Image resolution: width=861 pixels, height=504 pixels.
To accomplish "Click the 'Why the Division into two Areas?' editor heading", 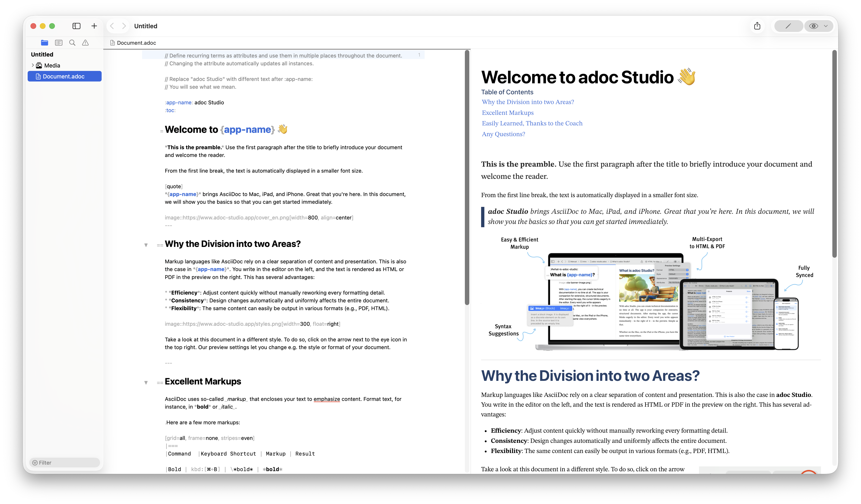I will click(233, 244).
